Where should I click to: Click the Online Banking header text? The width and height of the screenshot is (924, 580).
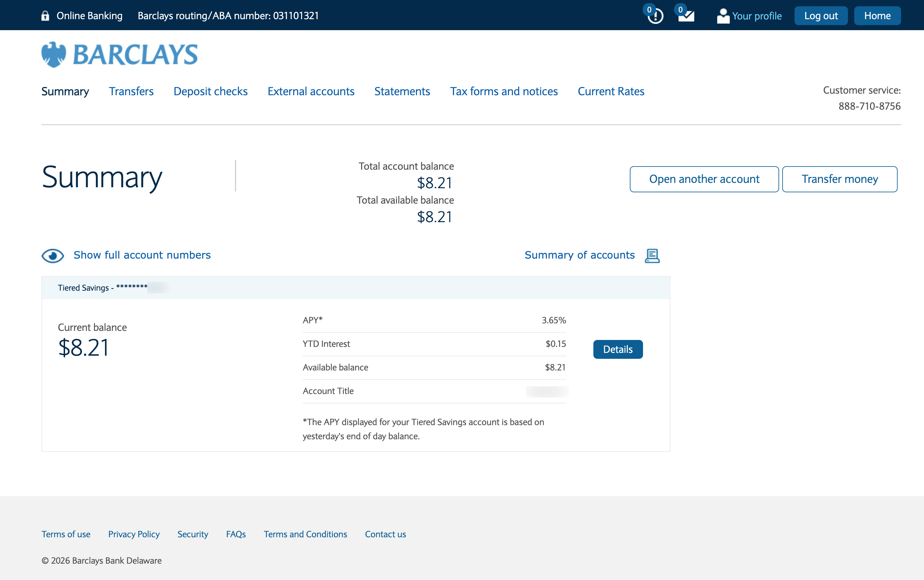(89, 16)
